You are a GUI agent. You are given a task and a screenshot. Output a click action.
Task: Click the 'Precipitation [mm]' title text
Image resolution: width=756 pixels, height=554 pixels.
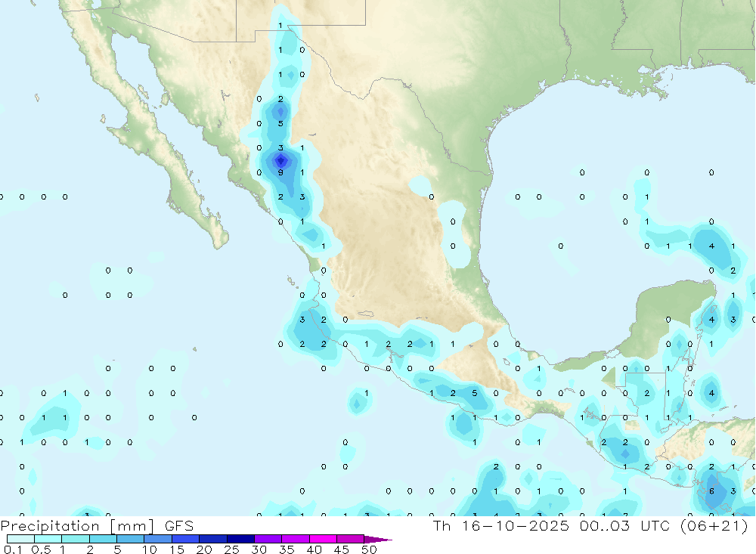coord(77,526)
